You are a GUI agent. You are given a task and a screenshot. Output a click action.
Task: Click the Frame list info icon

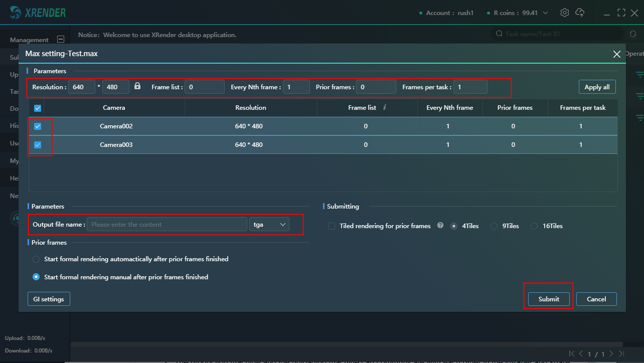[384, 107]
